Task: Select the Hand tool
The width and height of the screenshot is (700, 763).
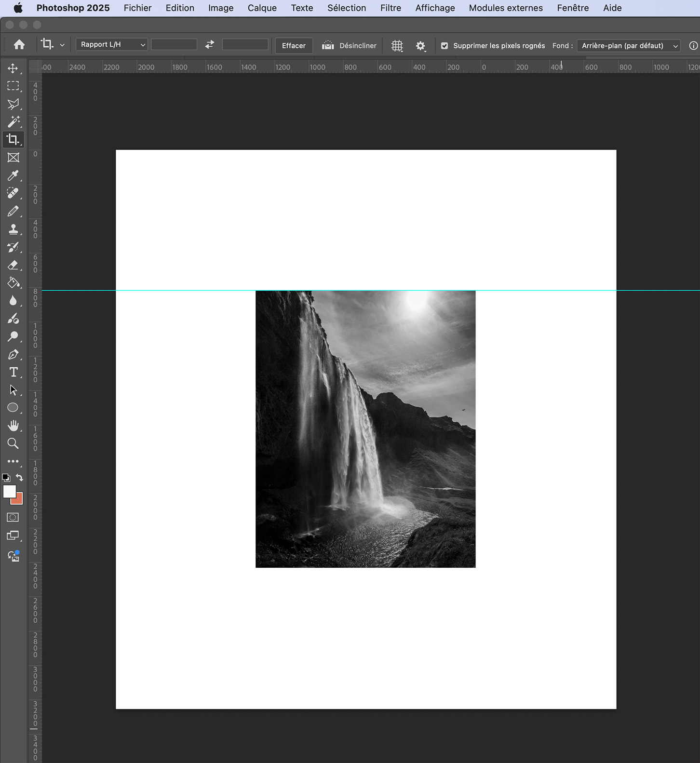Action: pos(13,426)
